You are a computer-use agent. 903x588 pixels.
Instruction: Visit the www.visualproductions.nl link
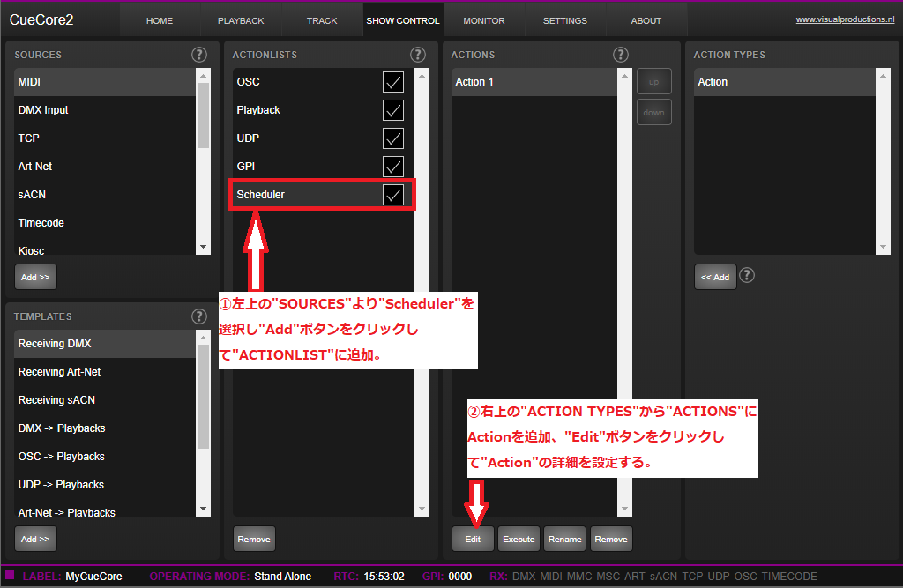pos(845,19)
